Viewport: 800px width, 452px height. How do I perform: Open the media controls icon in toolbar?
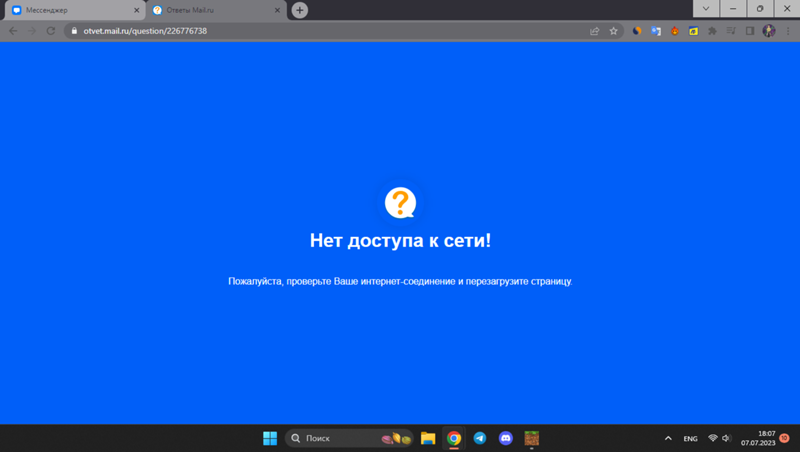(731, 31)
